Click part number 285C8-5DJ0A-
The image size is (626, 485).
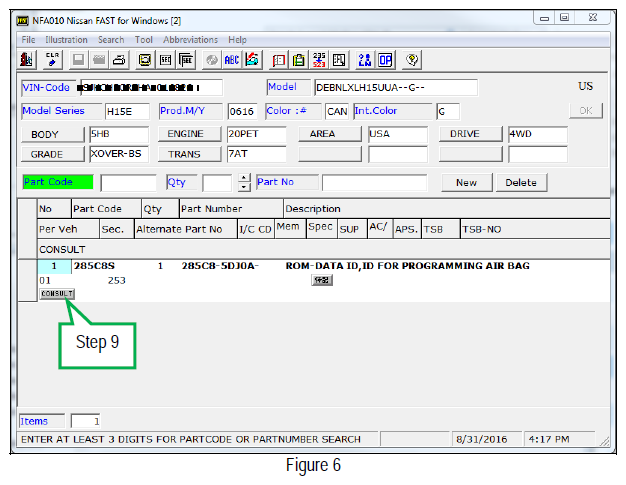point(220,266)
